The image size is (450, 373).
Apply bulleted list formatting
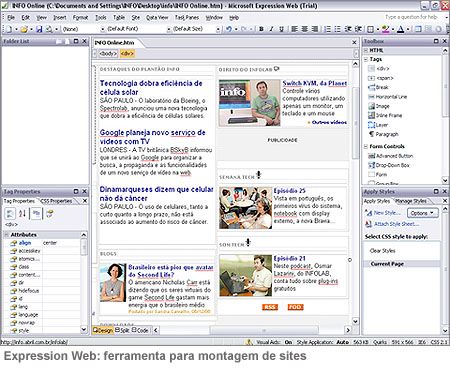tap(338, 29)
